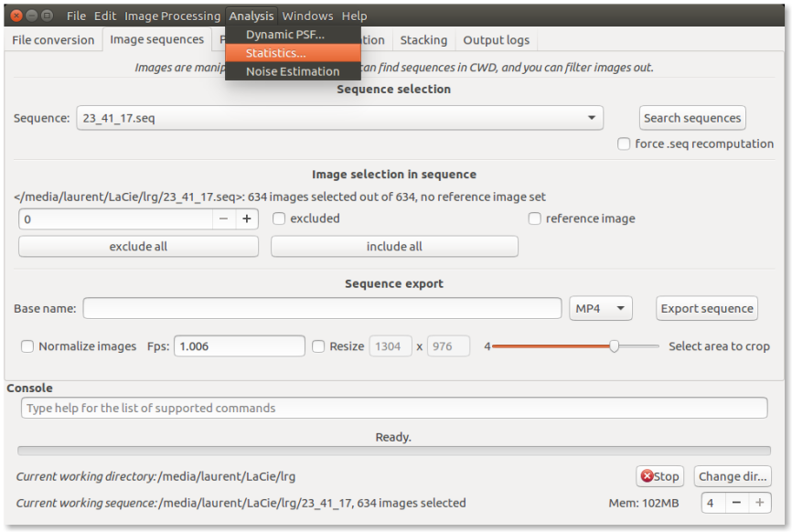Screen dimensions: 792x532
Task: Click the export quality slider handle
Action: (615, 346)
